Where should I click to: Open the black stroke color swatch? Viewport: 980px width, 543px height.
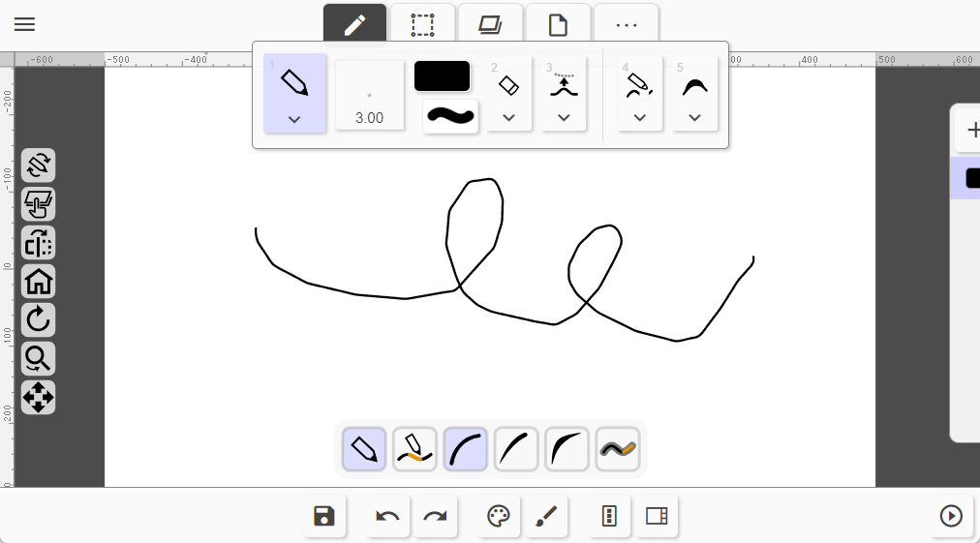coord(442,76)
